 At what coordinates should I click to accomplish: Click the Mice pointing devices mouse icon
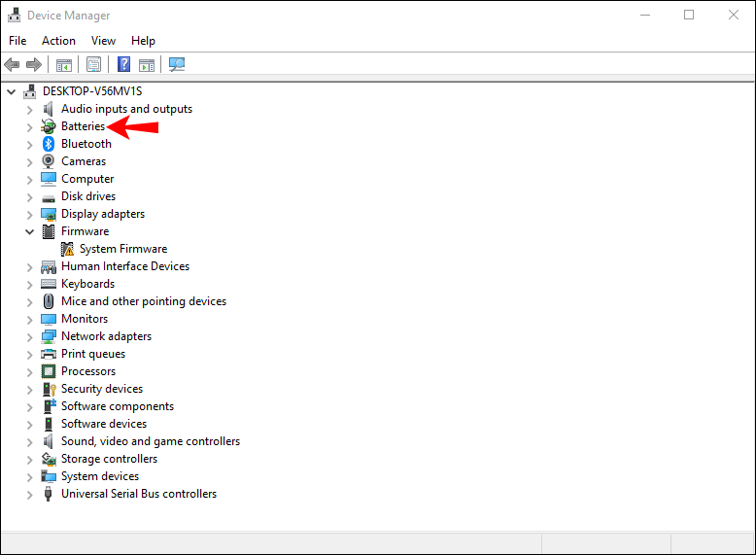[x=49, y=301]
